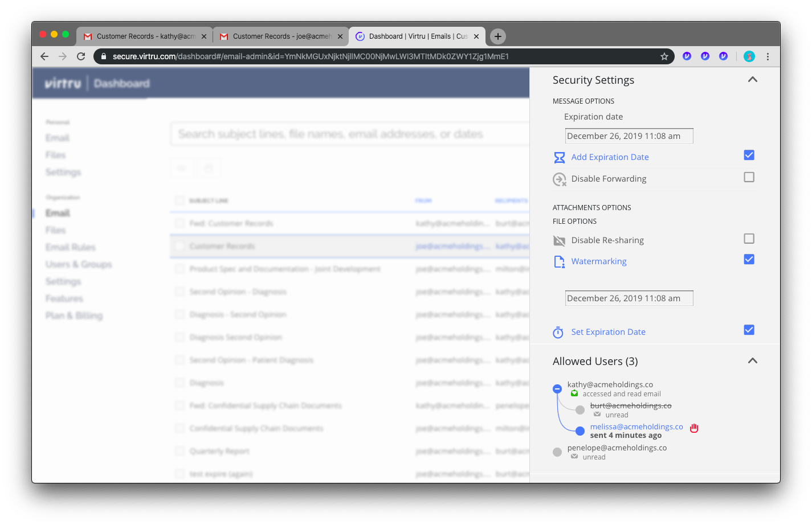This screenshot has width=812, height=525.
Task: Click melissa@acmeholdings.co in allowed users
Action: 636,426
